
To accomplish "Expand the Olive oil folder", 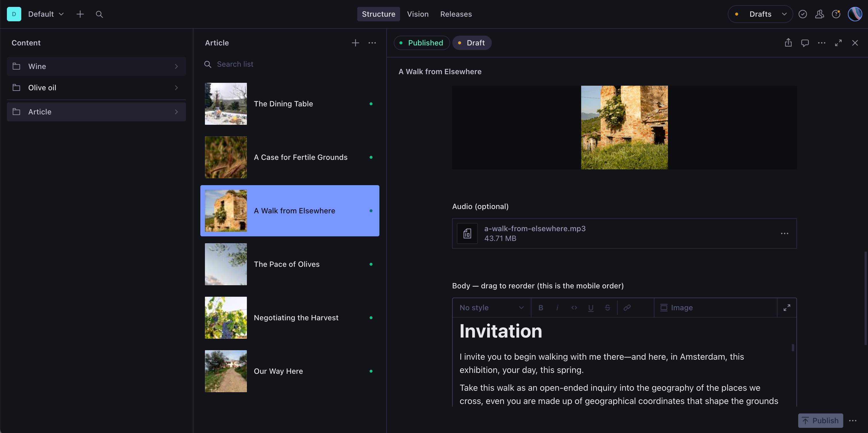I will point(96,88).
